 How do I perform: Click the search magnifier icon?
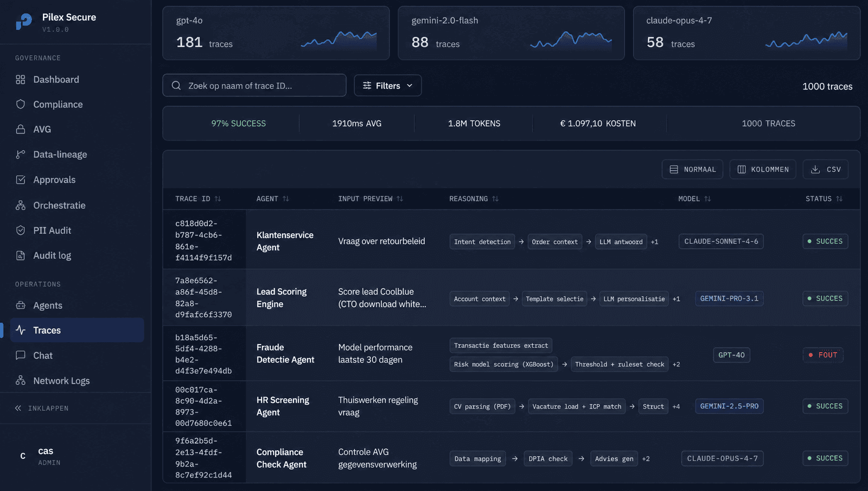[x=176, y=86]
